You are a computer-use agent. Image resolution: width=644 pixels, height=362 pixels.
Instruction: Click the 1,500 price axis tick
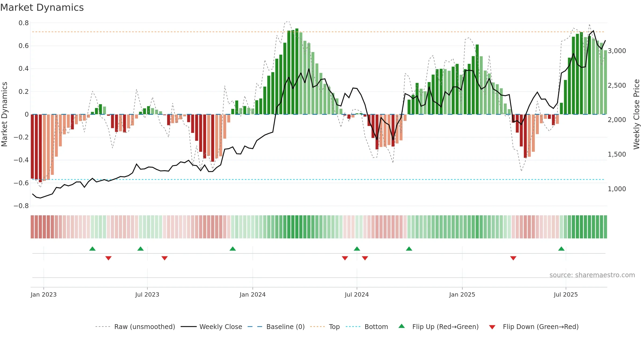pos(617,154)
